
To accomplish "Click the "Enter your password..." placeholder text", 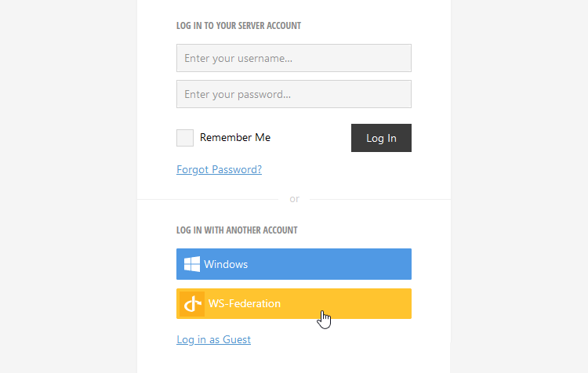I will [238, 94].
